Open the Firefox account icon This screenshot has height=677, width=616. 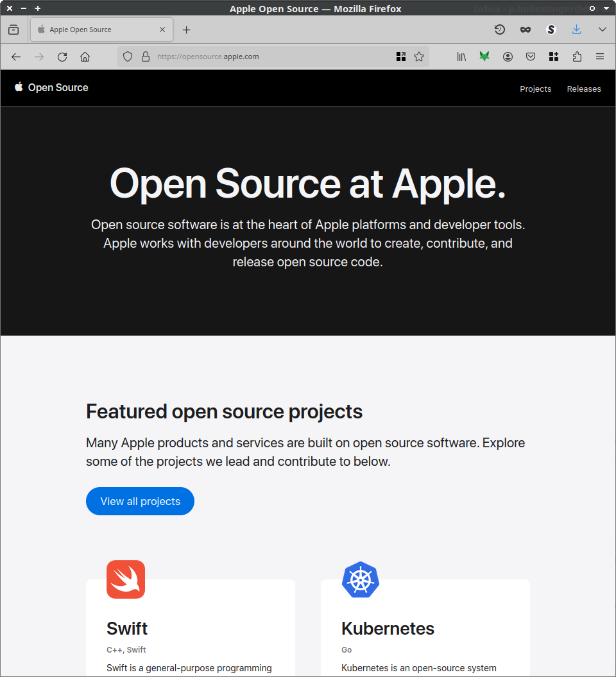click(508, 56)
